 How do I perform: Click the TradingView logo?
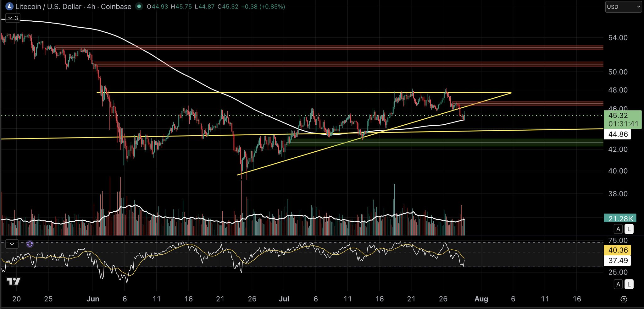pos(14,281)
